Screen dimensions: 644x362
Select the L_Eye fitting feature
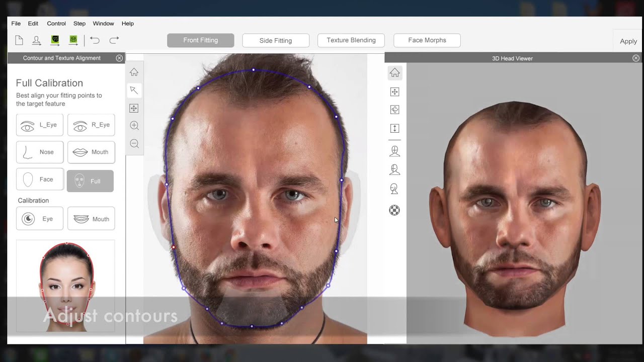[40, 125]
